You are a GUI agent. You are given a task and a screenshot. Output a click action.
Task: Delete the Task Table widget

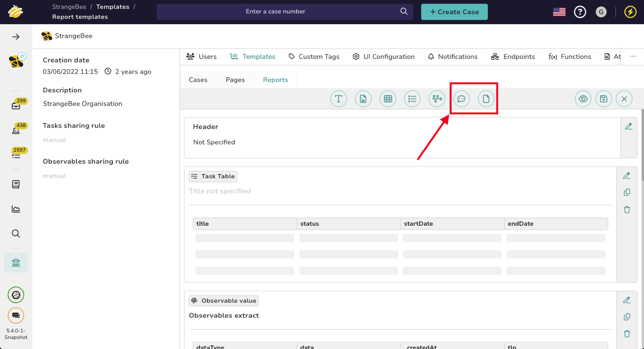click(x=627, y=210)
